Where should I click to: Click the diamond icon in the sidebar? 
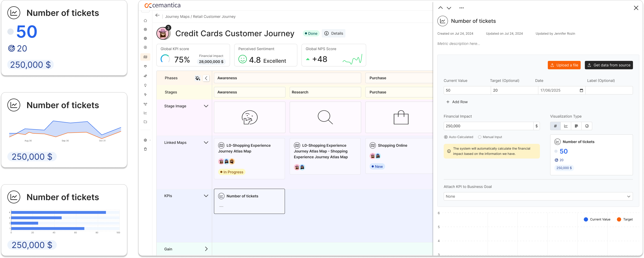click(145, 66)
